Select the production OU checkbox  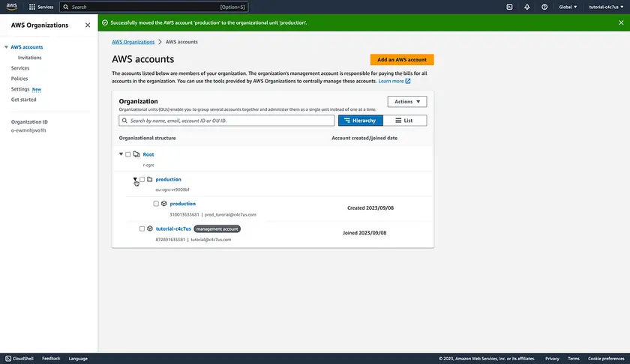(142, 180)
